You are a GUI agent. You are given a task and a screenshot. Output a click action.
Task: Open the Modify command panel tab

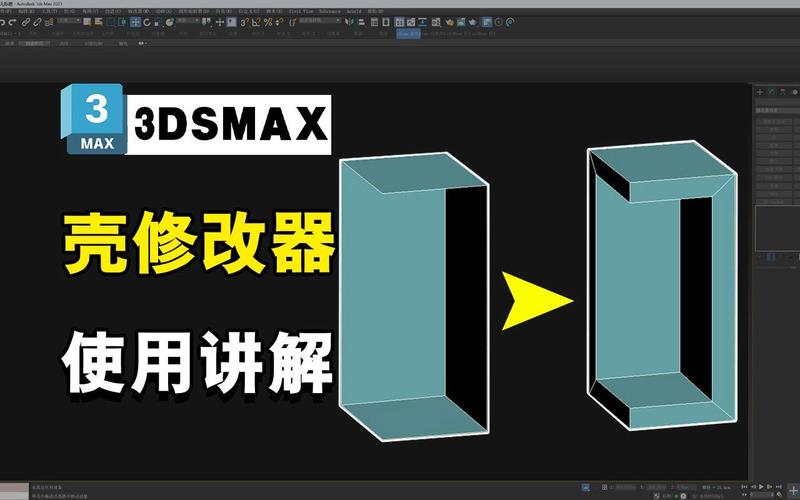click(771, 92)
